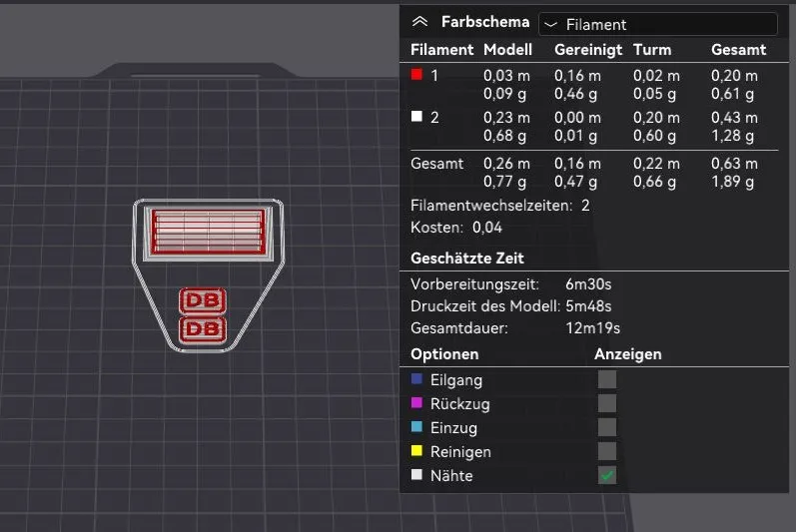The image size is (796, 532).
Task: Click the white filament 2 color swatch
Action: [x=416, y=117]
